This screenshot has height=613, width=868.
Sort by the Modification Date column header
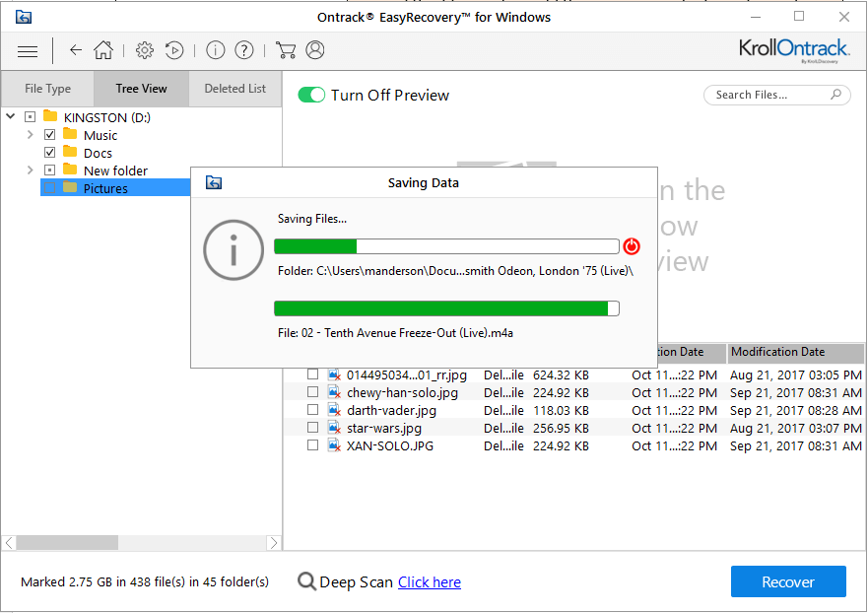point(795,352)
